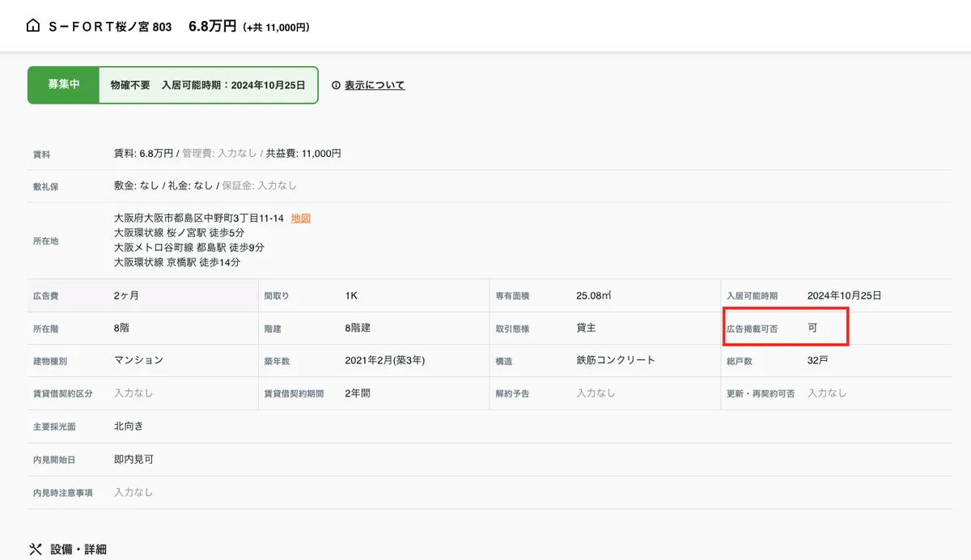Image resolution: width=971 pixels, height=560 pixels.
Task: Click the 建物種別 label
Action: click(50, 361)
